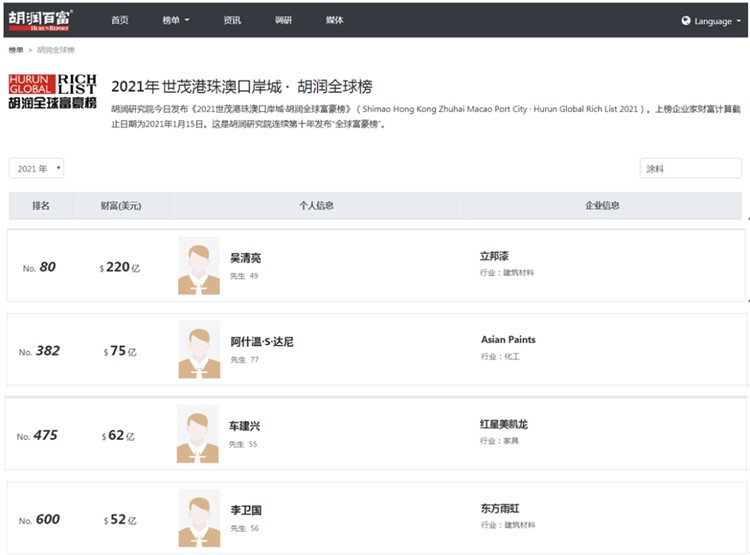Click 先生 56 under 李卫国
The height and width of the screenshot is (555, 750).
[x=244, y=528]
